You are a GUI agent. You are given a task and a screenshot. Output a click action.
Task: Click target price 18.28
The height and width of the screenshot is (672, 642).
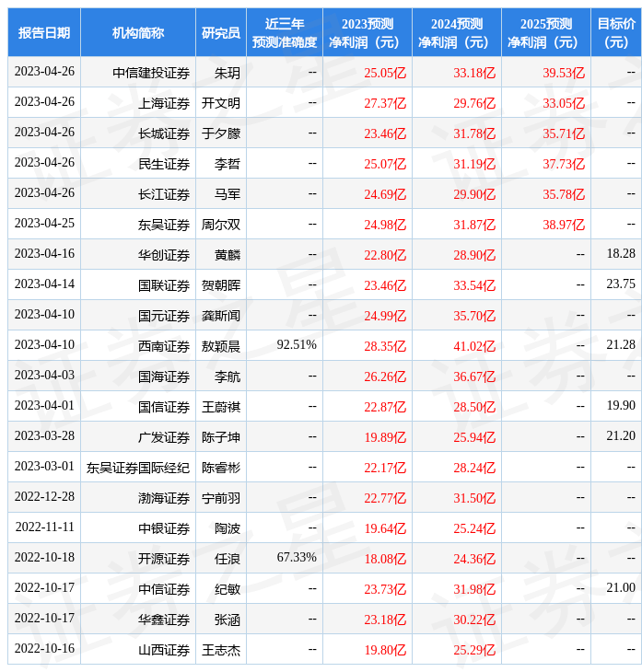621,253
